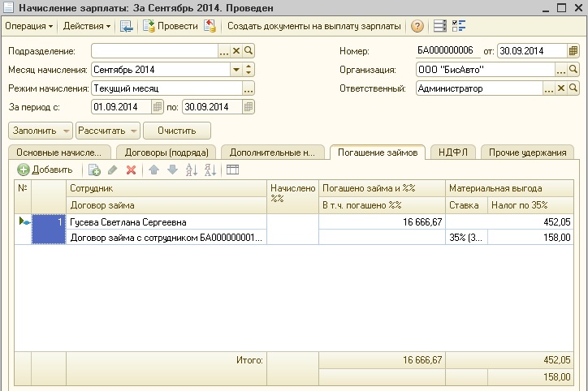Switch to the Договоры (подряда) tab
The image size is (588, 391).
pos(166,153)
